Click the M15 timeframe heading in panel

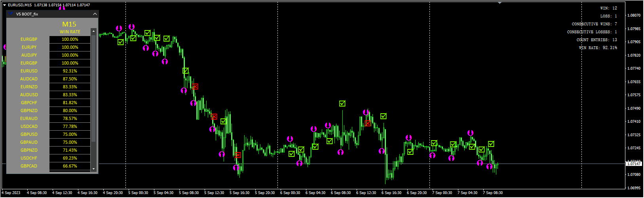point(69,24)
